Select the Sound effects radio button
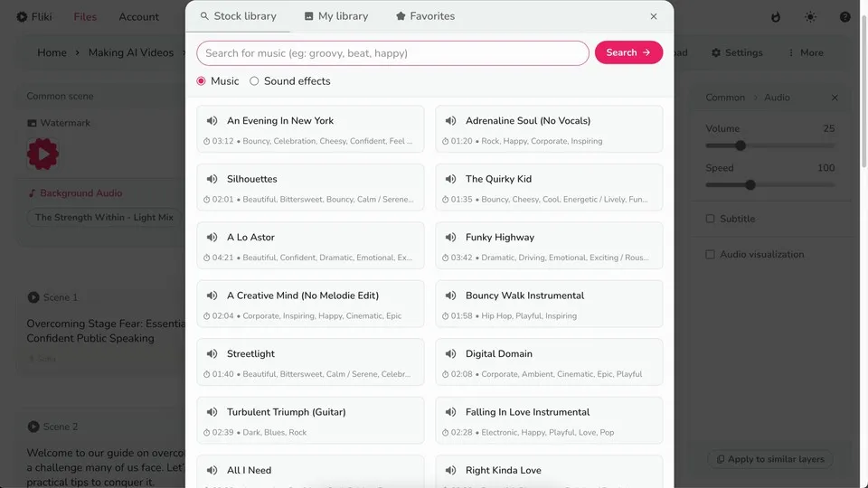This screenshot has width=868, height=488. tap(254, 80)
